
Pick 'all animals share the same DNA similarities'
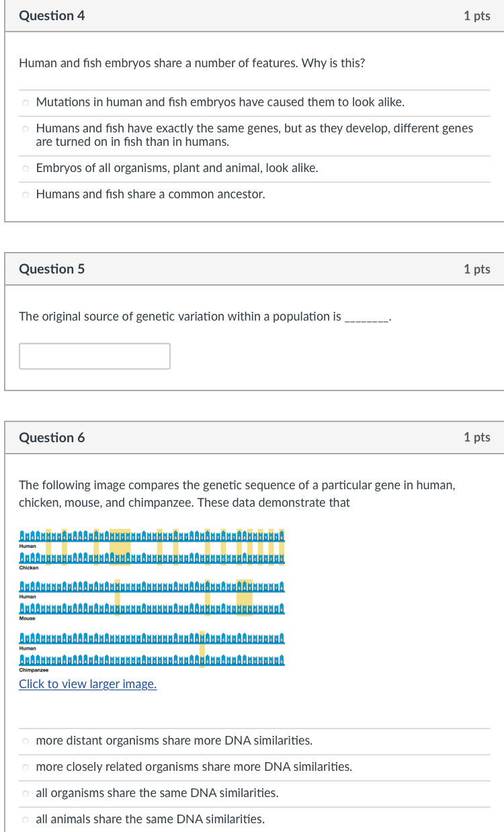[x=25, y=820]
